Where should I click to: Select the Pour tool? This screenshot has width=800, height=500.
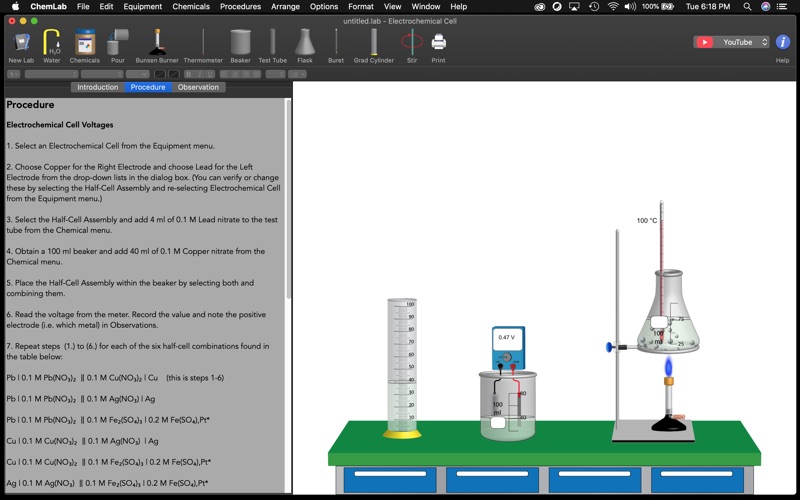(x=117, y=46)
